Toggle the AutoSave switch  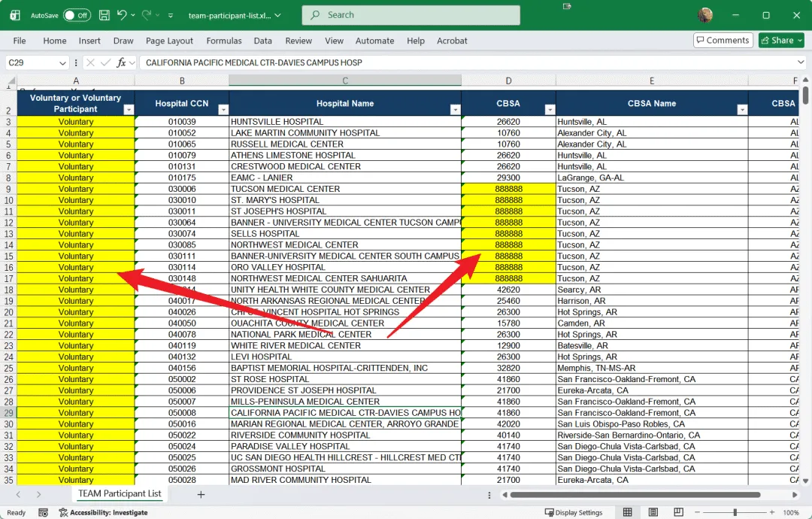pos(77,16)
